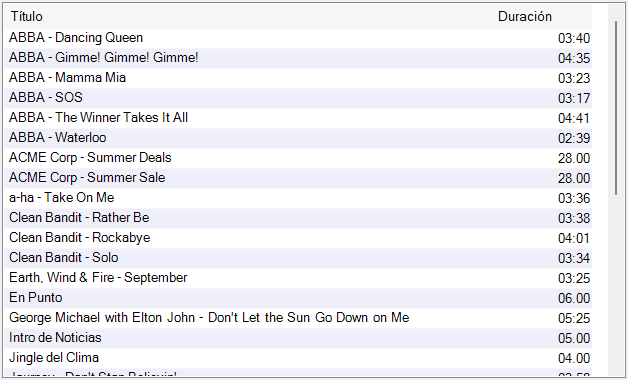
Task: Click the vertical scrollbar thumb of the list
Action: 616,108
